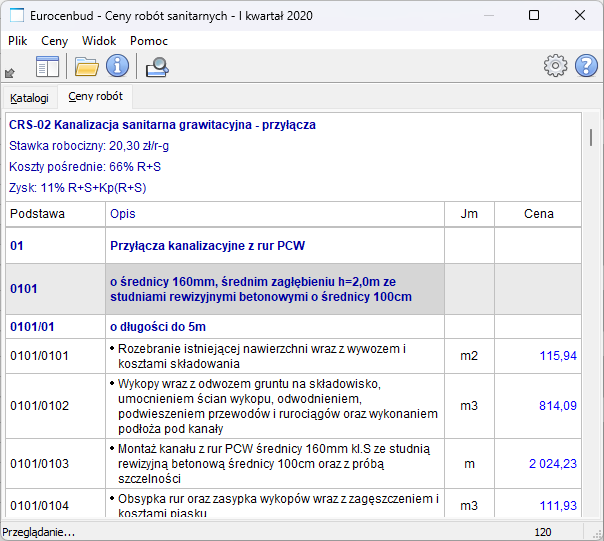Screen dimensions: 604x541
Task: Open the Plik menu
Action: coord(18,41)
